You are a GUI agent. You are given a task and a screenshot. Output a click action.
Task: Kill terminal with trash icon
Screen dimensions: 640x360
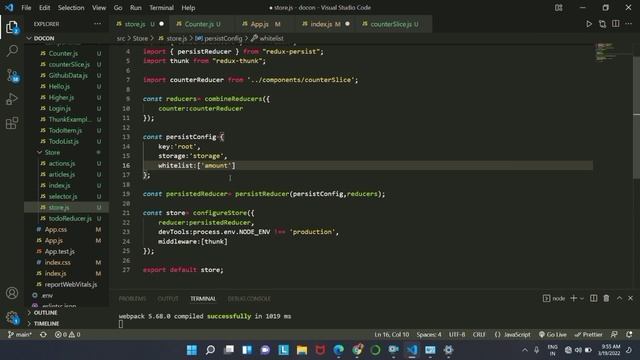607,298
